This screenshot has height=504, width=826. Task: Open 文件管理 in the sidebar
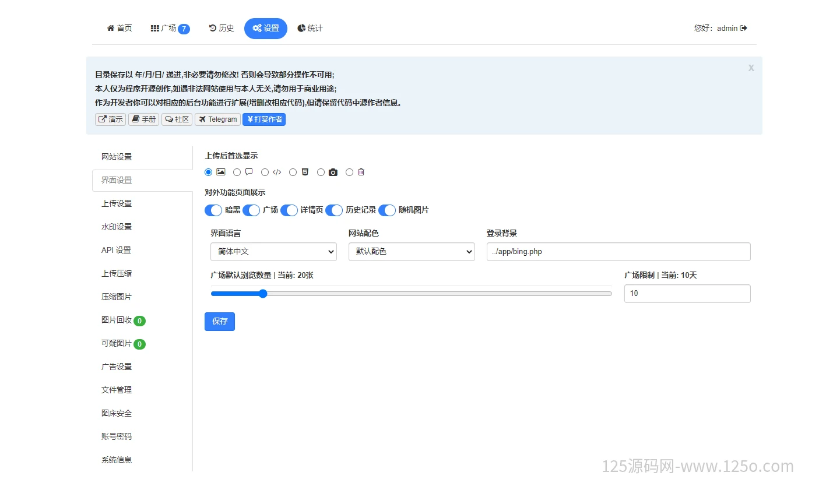[142, 390]
